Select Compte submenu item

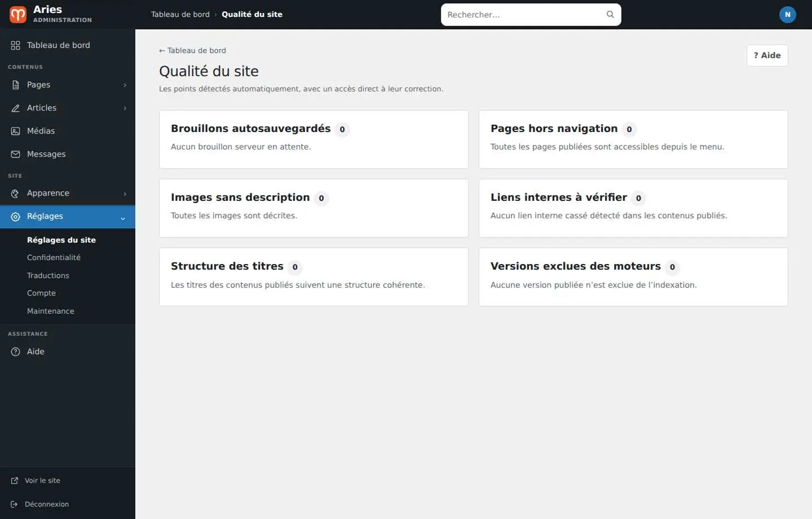pos(41,293)
